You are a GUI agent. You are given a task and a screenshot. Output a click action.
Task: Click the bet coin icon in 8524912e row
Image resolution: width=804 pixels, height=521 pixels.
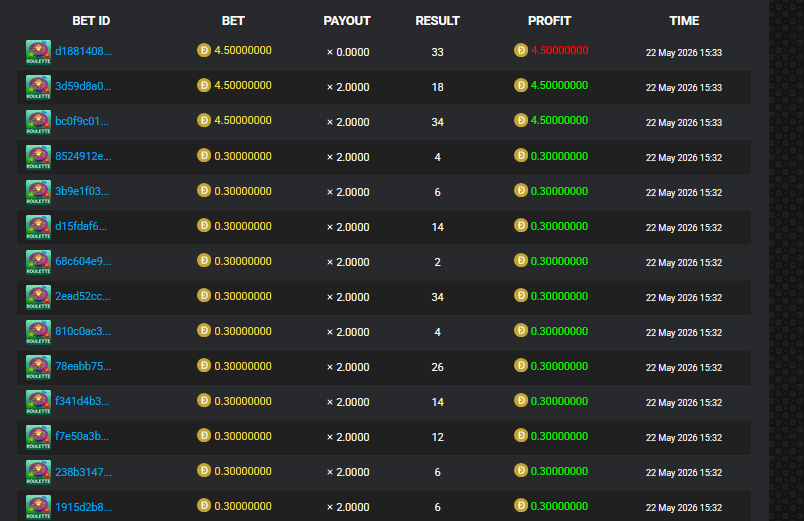click(204, 155)
